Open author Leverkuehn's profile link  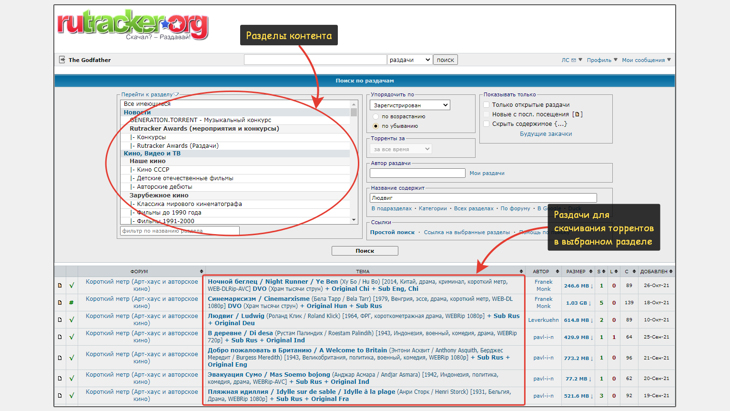(x=543, y=320)
